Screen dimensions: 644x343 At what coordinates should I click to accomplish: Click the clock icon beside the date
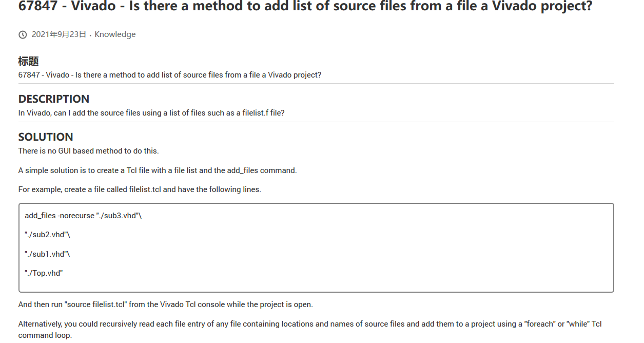[23, 35]
